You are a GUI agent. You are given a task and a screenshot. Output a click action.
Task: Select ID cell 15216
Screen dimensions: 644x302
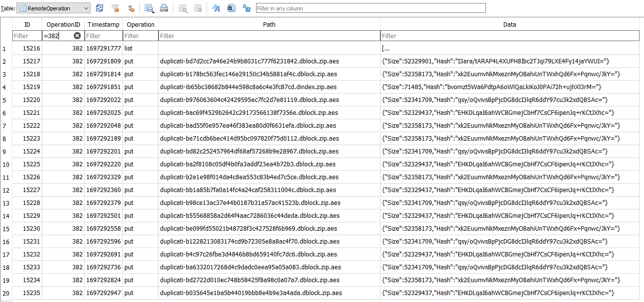27,49
